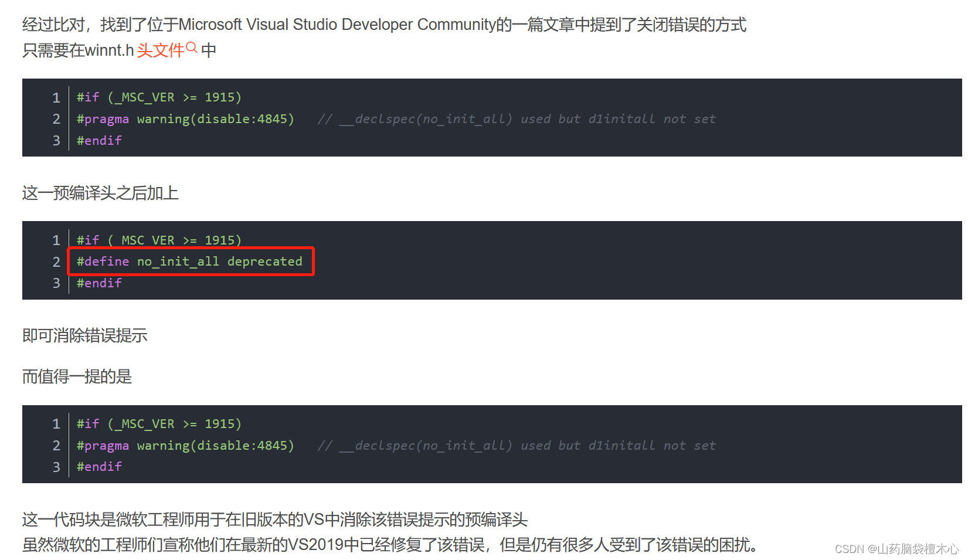The width and height of the screenshot is (968, 560).
Task: Click the '#define no_init_all deprecated' code line
Action: click(189, 262)
